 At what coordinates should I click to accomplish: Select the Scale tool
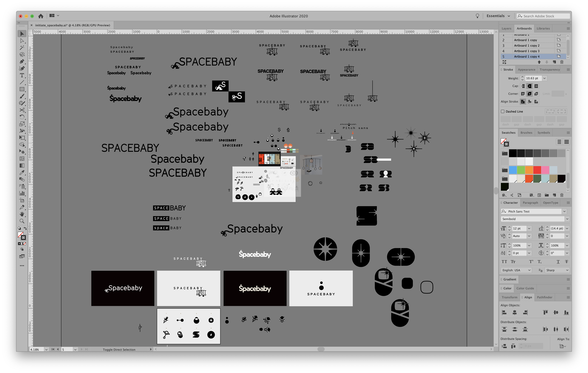pos(22,124)
